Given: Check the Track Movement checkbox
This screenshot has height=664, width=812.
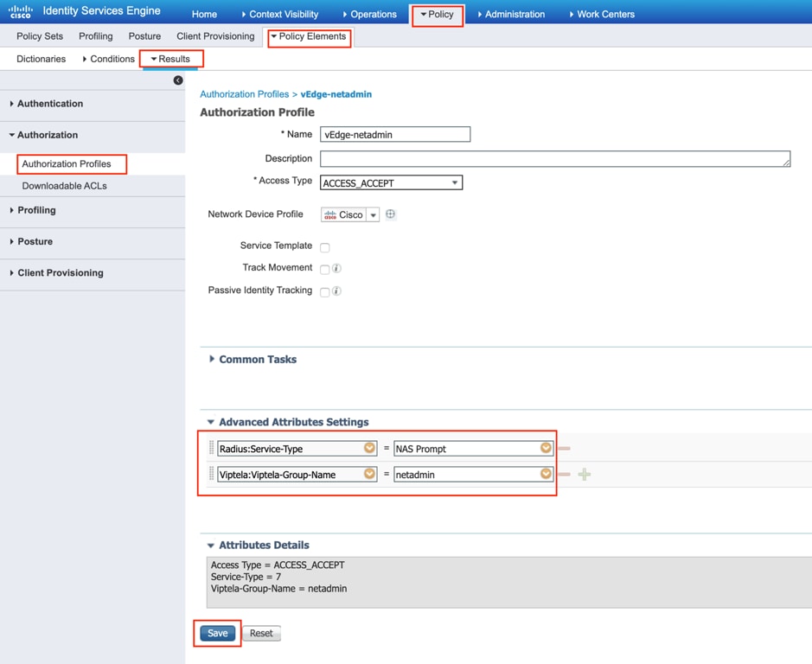Looking at the screenshot, I should tap(324, 270).
